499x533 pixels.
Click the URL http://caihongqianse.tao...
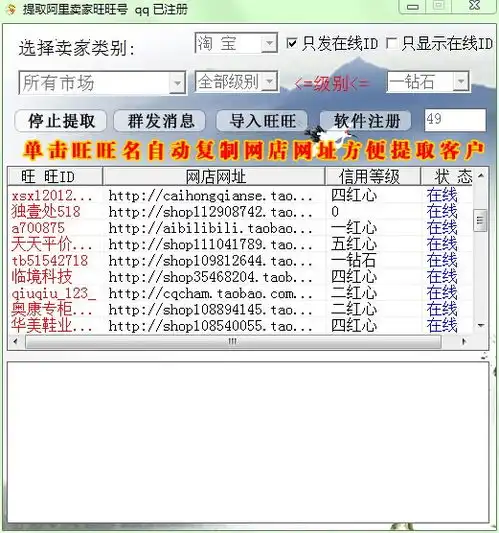(210, 196)
